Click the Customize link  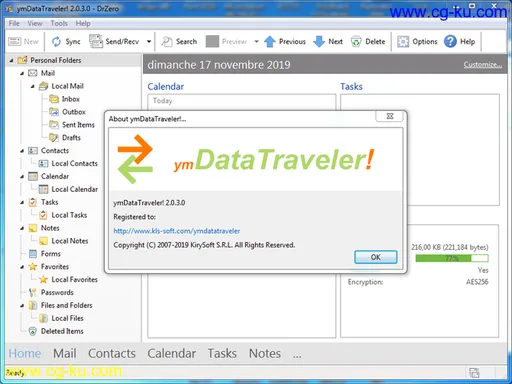click(482, 65)
